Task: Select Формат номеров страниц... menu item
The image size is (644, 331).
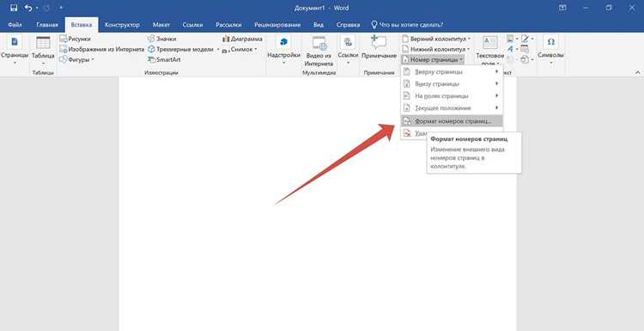Action: [452, 121]
